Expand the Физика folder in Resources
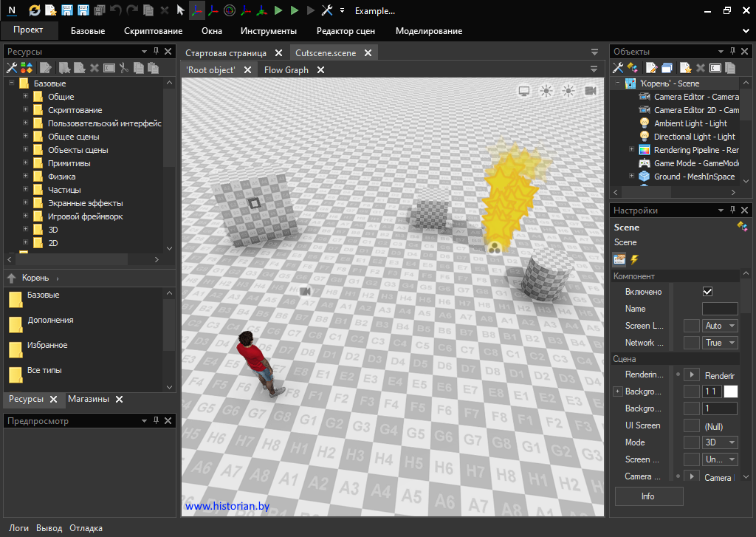The image size is (756, 537). pyautogui.click(x=25, y=177)
